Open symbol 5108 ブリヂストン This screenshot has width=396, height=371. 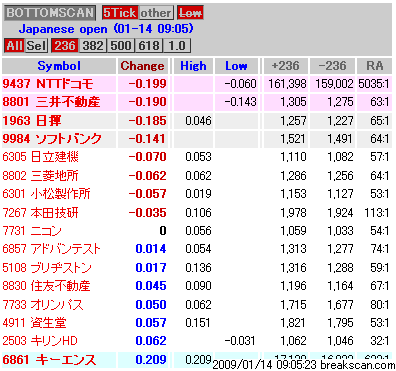click(47, 267)
